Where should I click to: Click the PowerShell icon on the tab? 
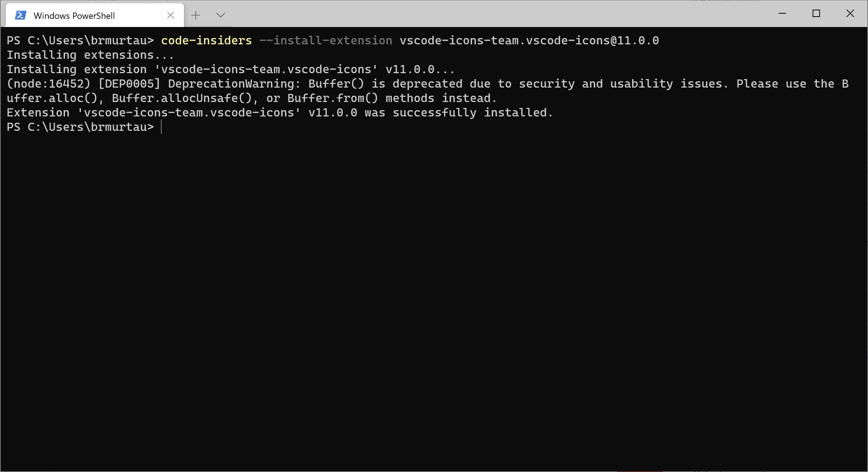coord(20,15)
